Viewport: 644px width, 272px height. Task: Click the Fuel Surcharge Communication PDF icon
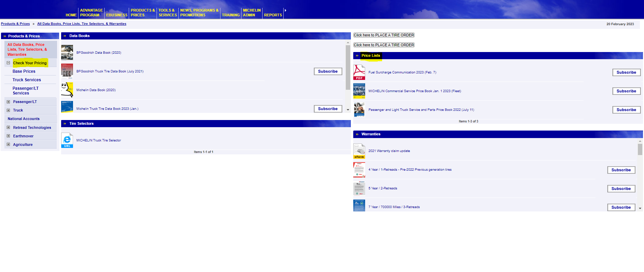359,72
